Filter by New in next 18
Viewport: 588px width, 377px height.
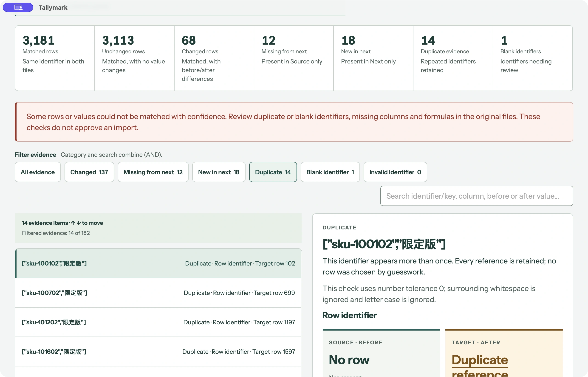pyautogui.click(x=219, y=172)
